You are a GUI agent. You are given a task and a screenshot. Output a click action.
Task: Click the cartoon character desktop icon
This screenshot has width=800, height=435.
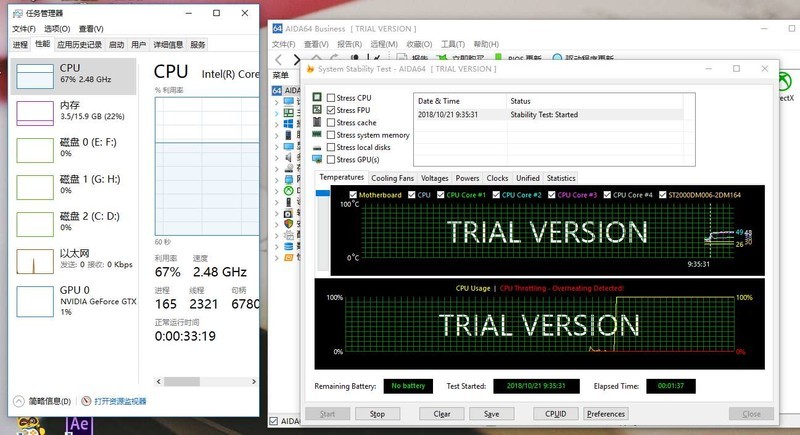31,426
